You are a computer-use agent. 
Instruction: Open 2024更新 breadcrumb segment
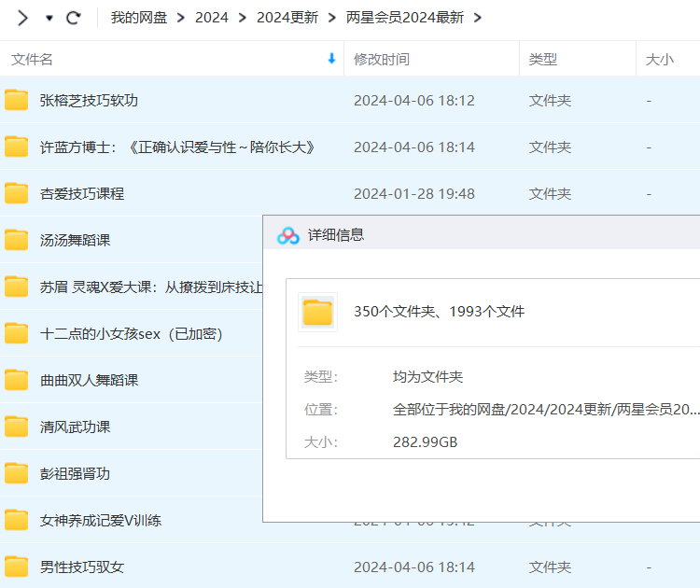pos(287,18)
